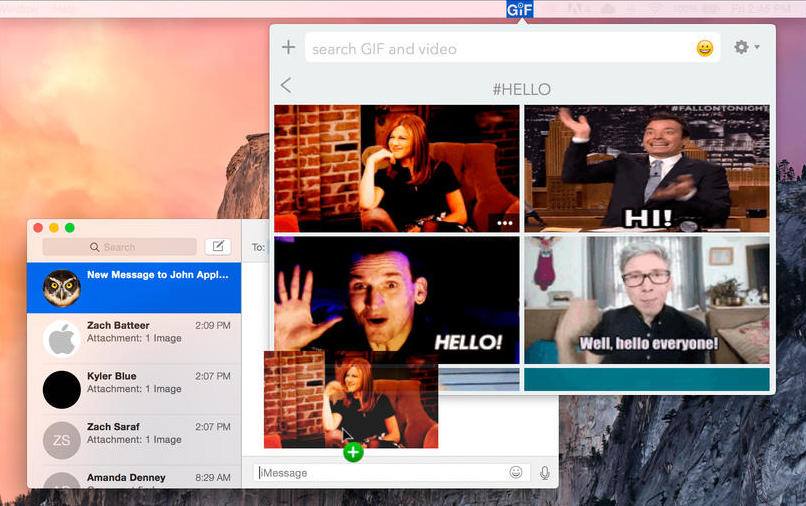Click the Apple logo avatar
This screenshot has height=506, width=806.
(x=61, y=339)
